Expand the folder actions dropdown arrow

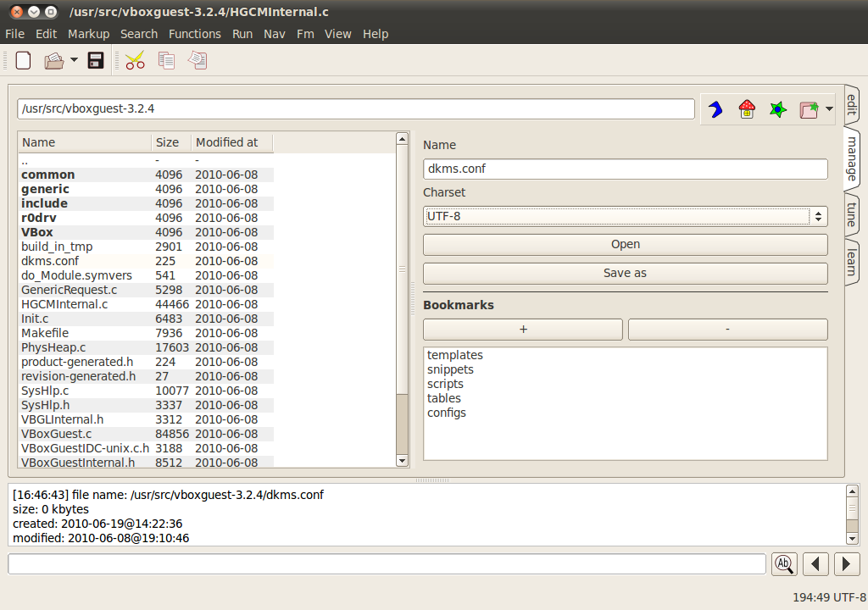[x=829, y=109]
